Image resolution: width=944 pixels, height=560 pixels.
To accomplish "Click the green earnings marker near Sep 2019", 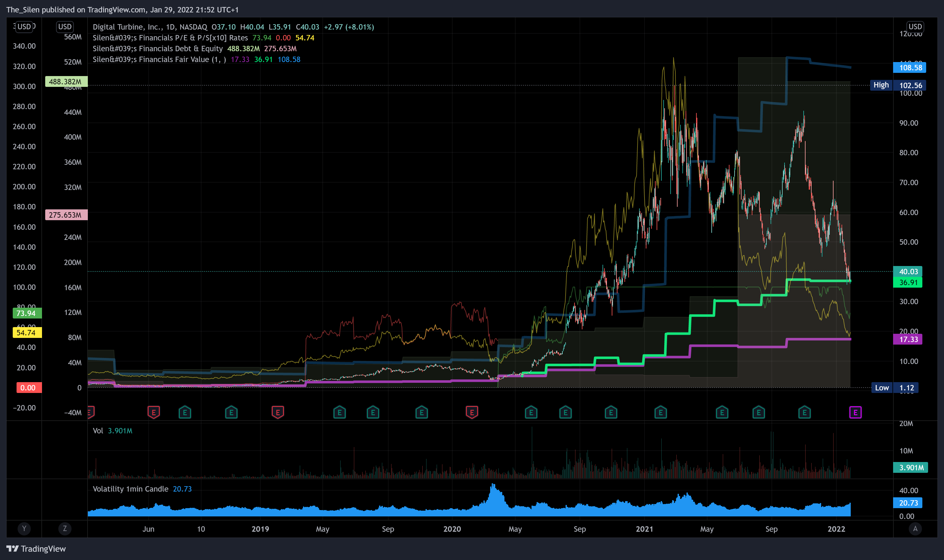I will click(373, 412).
